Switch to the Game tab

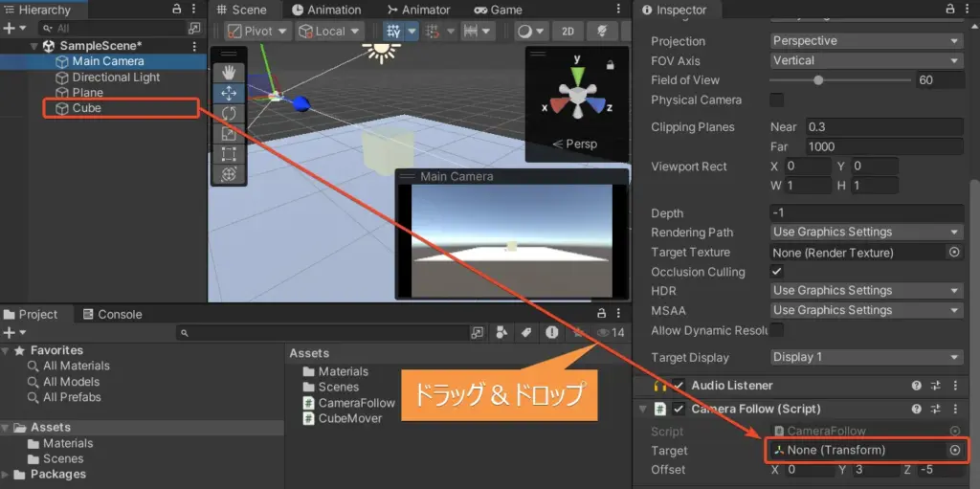click(x=498, y=10)
